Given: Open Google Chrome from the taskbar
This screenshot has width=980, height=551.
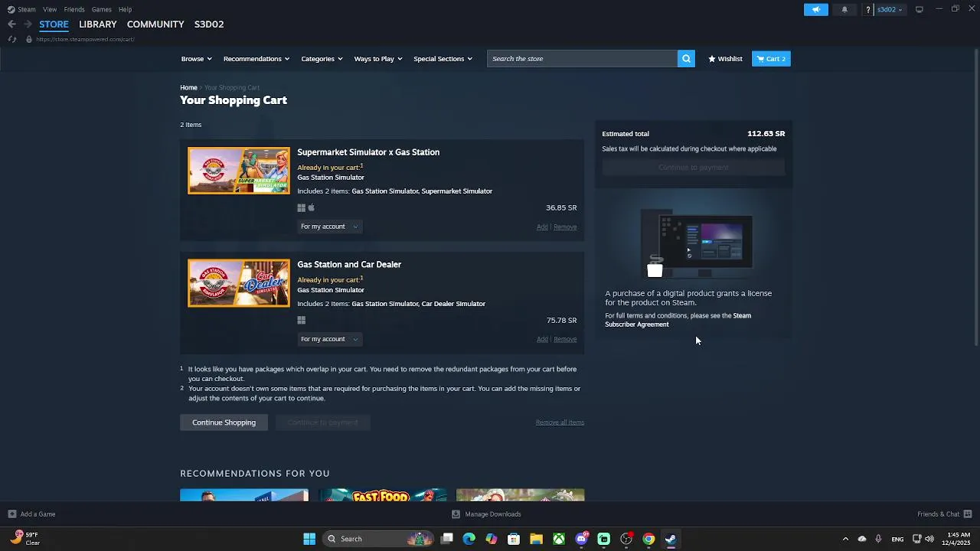Looking at the screenshot, I should pos(648,539).
